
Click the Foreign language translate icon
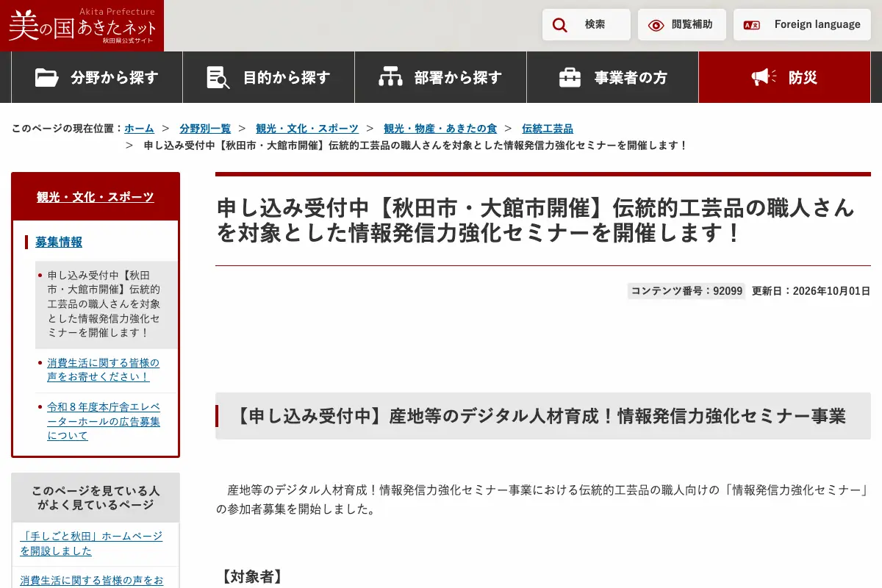[752, 25]
